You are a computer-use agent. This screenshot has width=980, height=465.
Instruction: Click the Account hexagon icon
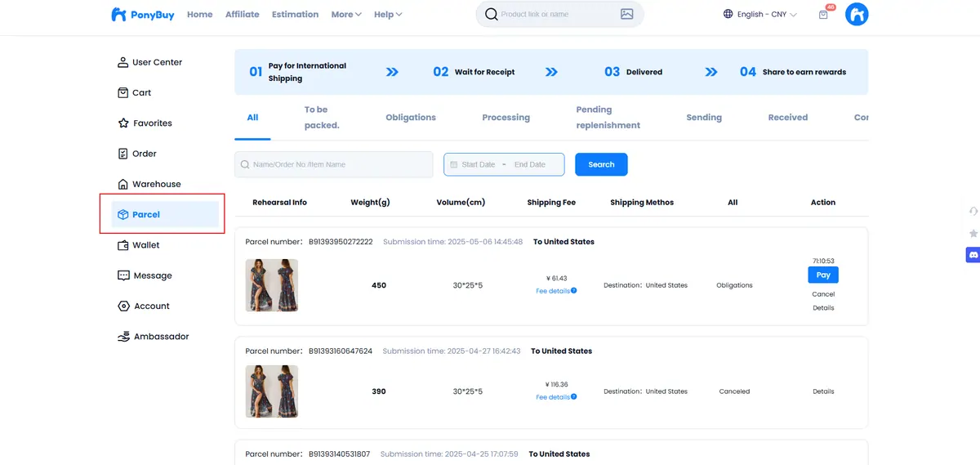[x=123, y=306]
